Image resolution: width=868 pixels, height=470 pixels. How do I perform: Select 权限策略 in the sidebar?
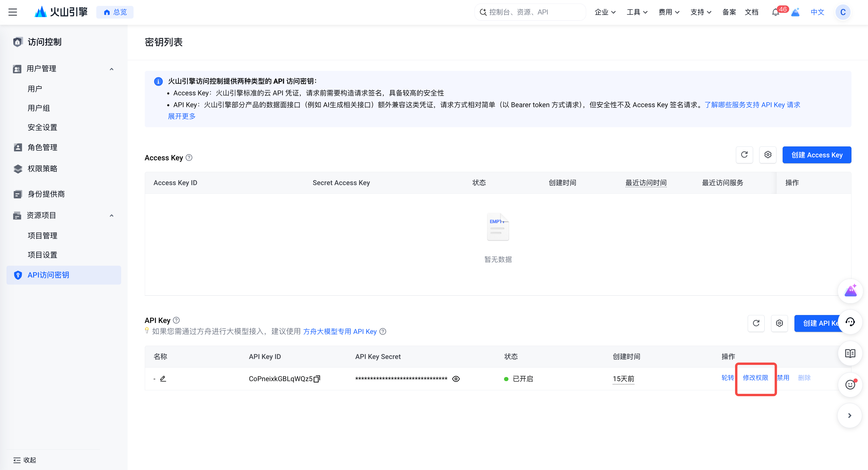[43, 169]
